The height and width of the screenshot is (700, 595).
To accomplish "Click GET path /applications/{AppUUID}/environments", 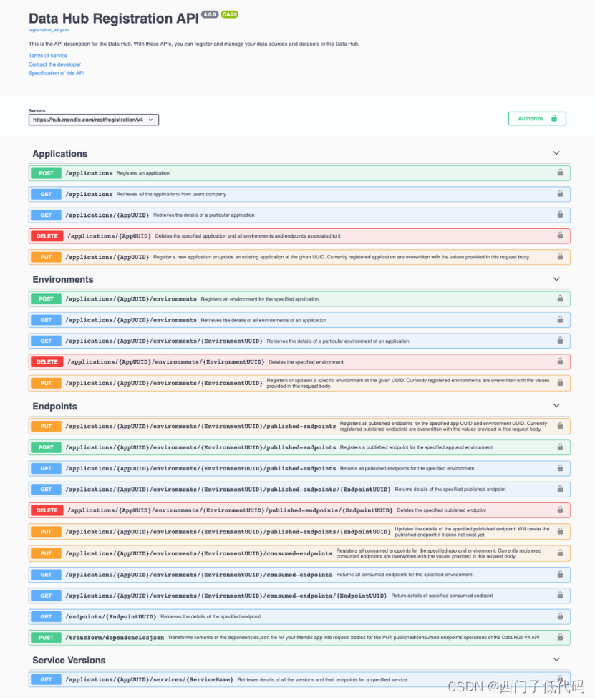I will tap(131, 320).
